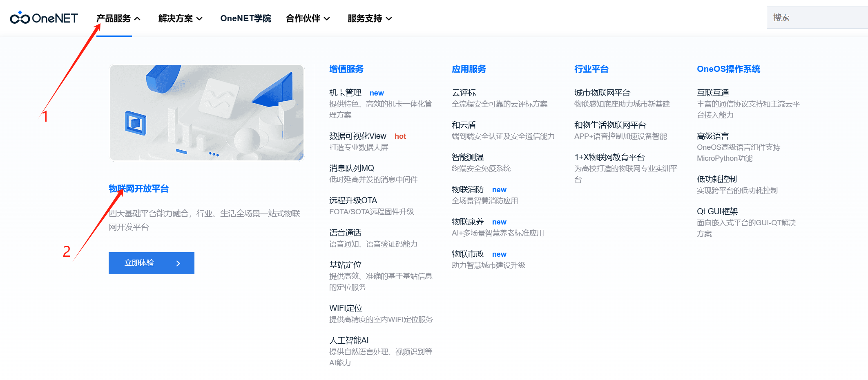The image size is (868, 380).
Task: Open 低功耗控制 under OneOS
Action: coord(717,179)
